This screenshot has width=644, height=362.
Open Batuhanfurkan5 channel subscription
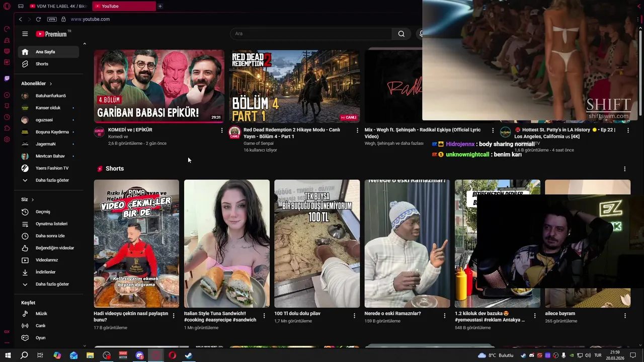[x=48, y=96]
